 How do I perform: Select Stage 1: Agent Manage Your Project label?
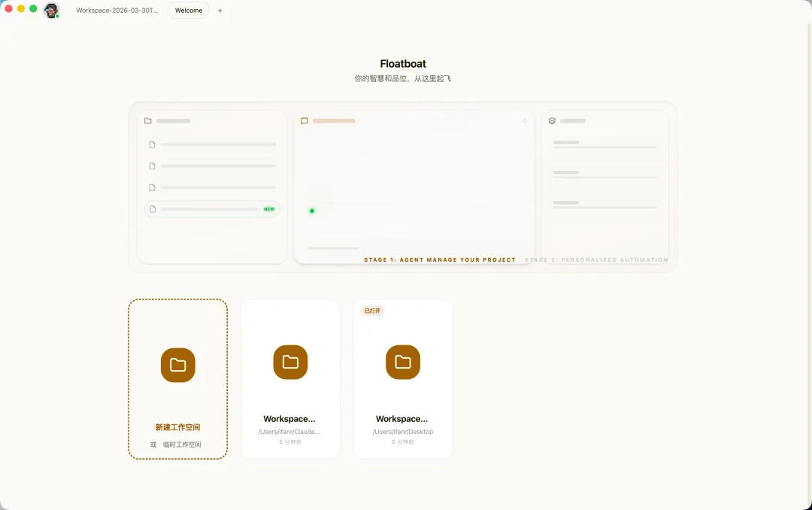click(x=440, y=260)
